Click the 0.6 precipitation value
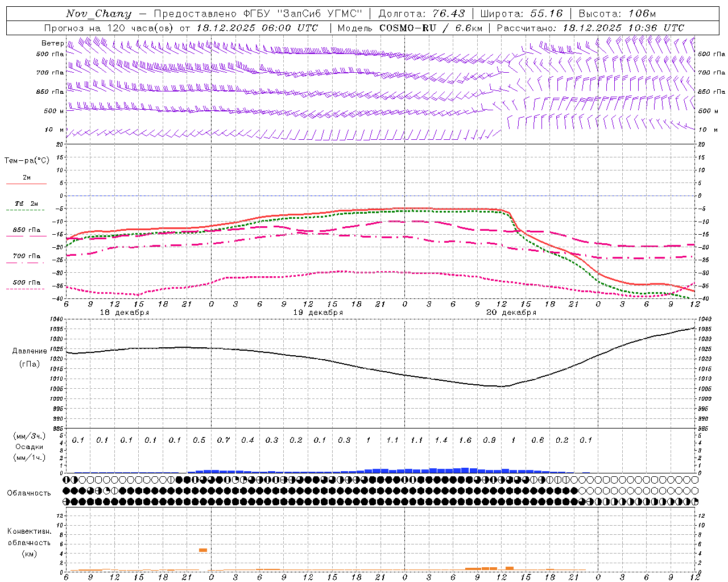The width and height of the screenshot is (728, 582). pyautogui.click(x=537, y=440)
